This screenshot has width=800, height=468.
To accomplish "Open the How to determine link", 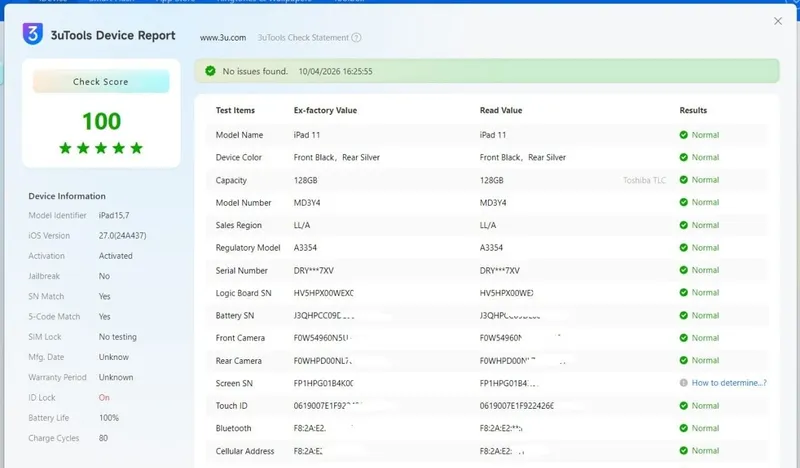I will coord(729,383).
